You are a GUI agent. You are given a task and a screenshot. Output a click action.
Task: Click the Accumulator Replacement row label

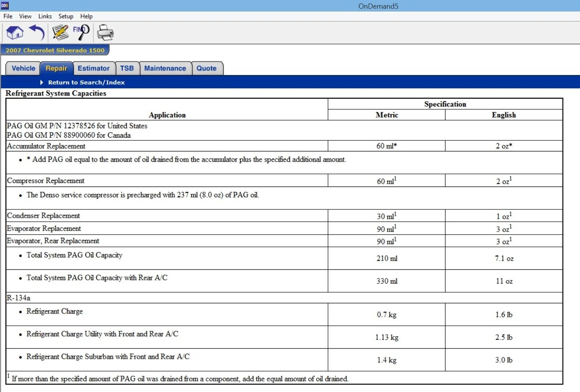pyautogui.click(x=46, y=146)
